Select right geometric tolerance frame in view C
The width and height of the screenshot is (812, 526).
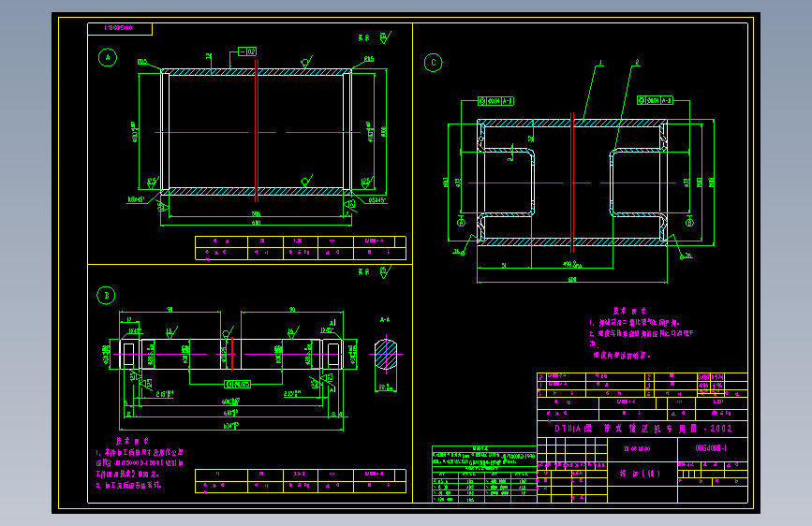655,100
